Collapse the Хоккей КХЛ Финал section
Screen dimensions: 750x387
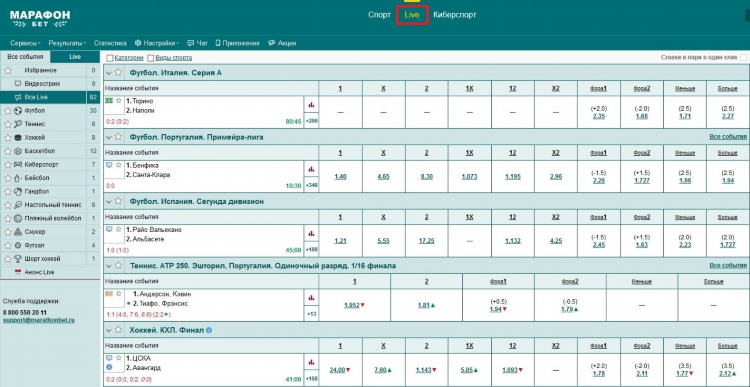[109, 330]
